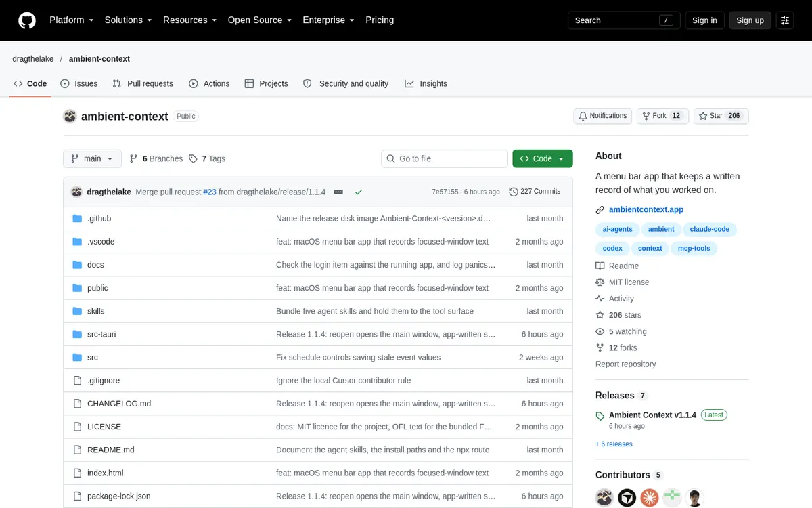The height and width of the screenshot is (508, 812).
Task: Expand the Solutions menu
Action: pyautogui.click(x=128, y=20)
